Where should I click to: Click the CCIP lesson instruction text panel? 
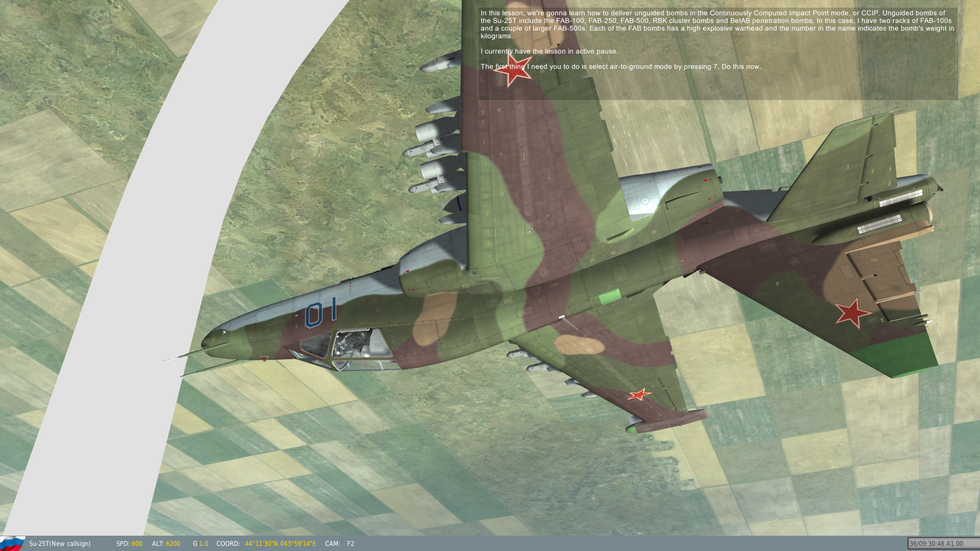pyautogui.click(x=719, y=54)
